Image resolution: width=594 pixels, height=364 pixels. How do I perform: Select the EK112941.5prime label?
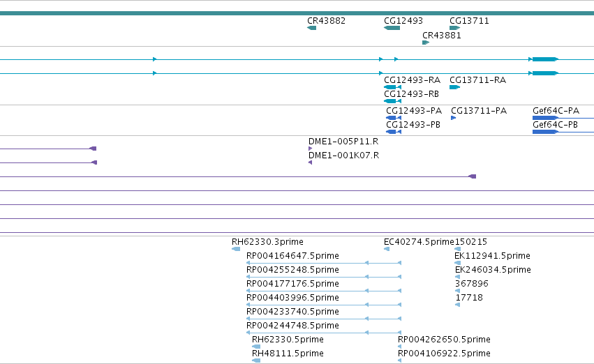click(x=493, y=256)
